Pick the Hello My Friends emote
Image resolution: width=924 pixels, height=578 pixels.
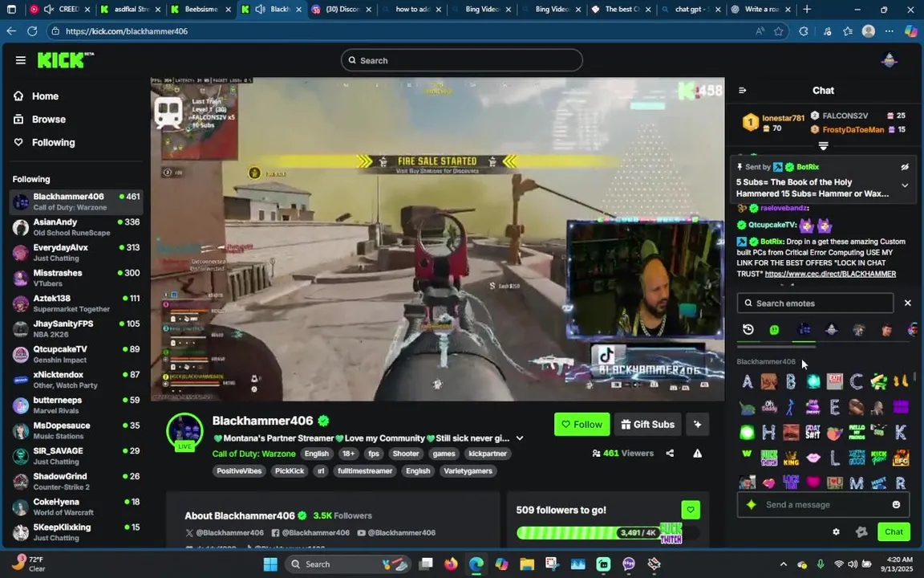pyautogui.click(x=857, y=433)
